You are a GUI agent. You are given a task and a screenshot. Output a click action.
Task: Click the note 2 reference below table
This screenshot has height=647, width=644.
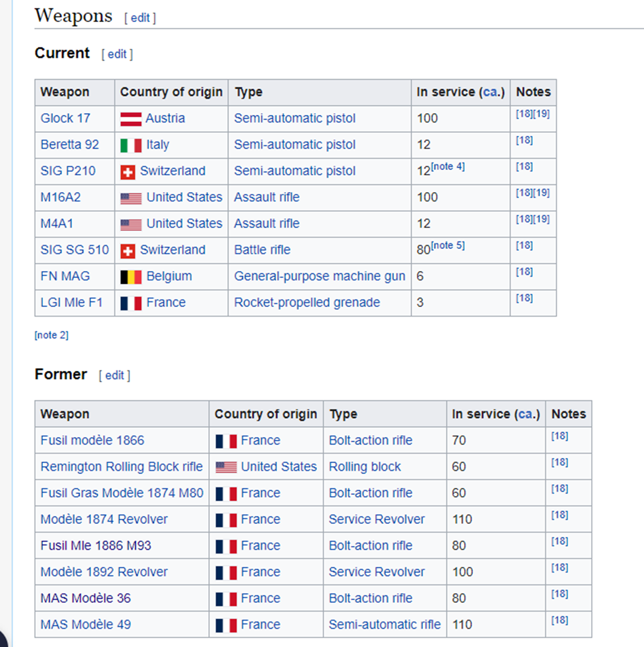(52, 335)
